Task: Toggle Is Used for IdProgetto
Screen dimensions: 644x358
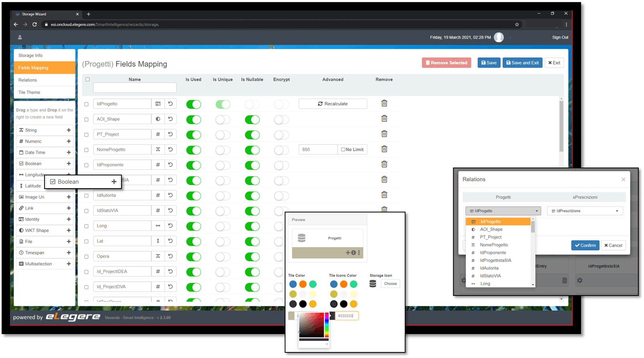Action: coord(193,104)
